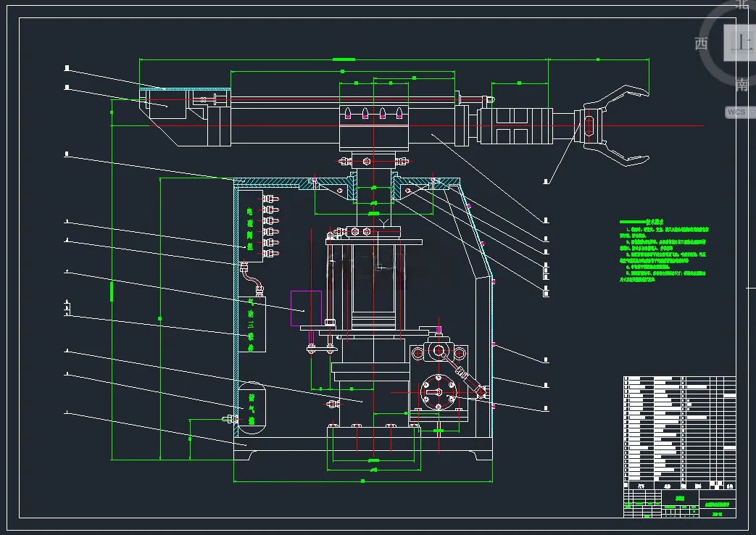This screenshot has width=756, height=535.
Task: Click the 气动三联件 label in the drawing
Action: click(251, 325)
